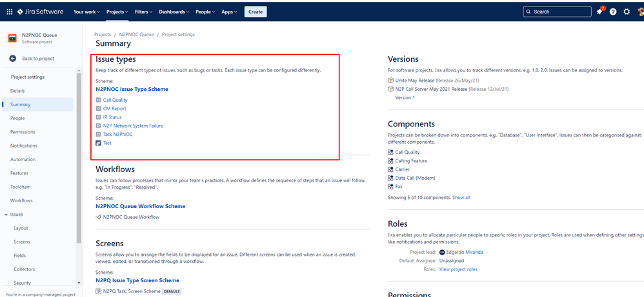Click the sidebar scrollbar up arrow
The image size is (644, 297).
click(x=79, y=71)
